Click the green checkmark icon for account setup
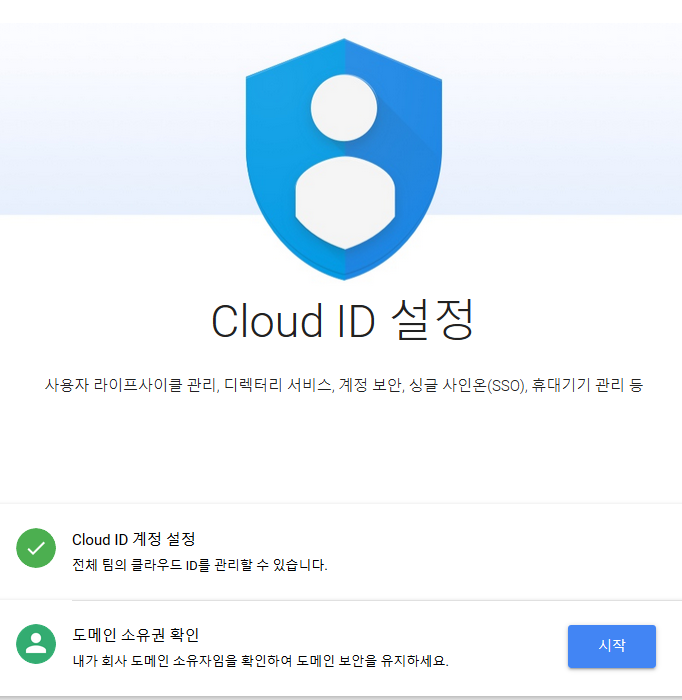Image resolution: width=682 pixels, height=700 pixels. tap(36, 548)
